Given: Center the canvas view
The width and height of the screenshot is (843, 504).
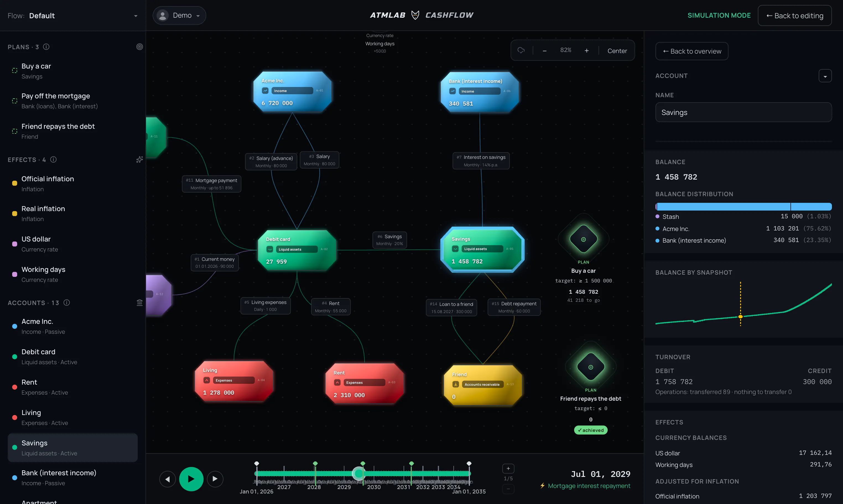Looking at the screenshot, I should click(617, 51).
